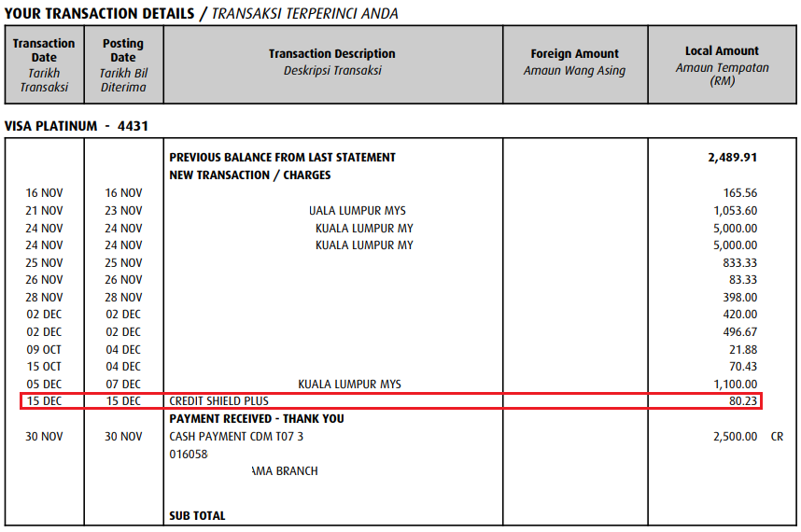Click posting date '26 NOV'

(123, 280)
